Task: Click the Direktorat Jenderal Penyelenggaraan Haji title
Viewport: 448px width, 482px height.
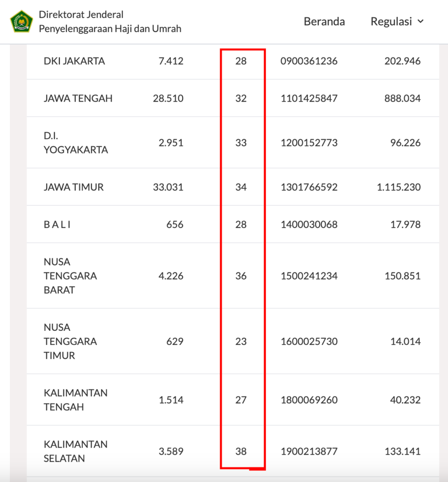Action: pyautogui.click(x=110, y=22)
